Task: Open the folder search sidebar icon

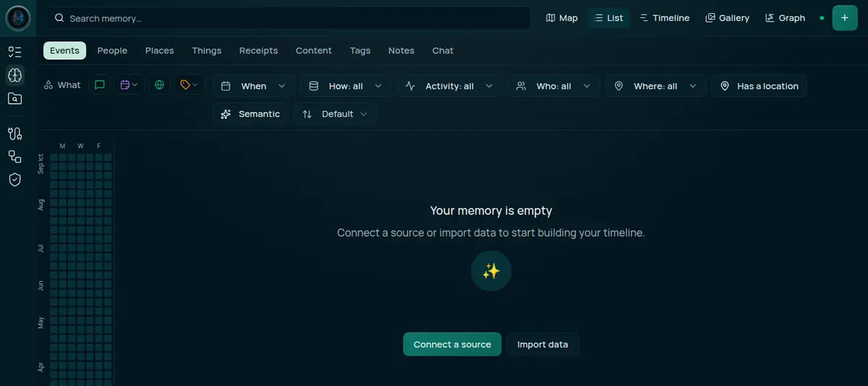Action: 15,98
